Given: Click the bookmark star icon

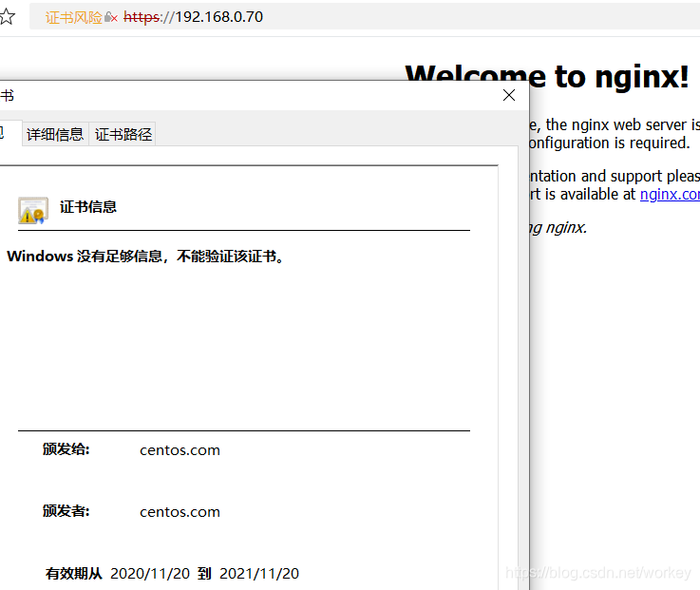Looking at the screenshot, I should tap(7, 17).
